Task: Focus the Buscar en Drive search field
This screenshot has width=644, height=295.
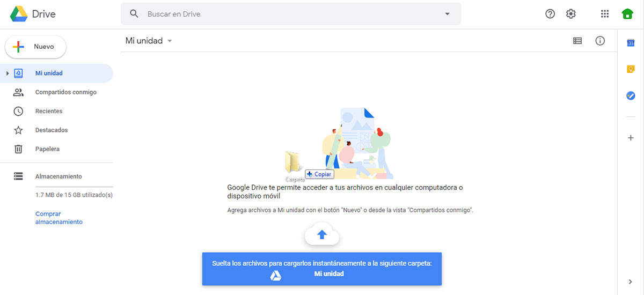Action: (x=290, y=14)
